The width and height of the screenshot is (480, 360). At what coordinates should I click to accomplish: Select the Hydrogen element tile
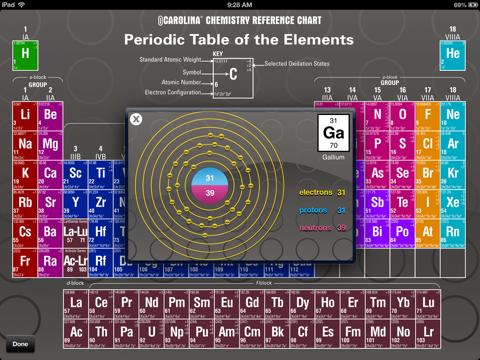[25, 55]
